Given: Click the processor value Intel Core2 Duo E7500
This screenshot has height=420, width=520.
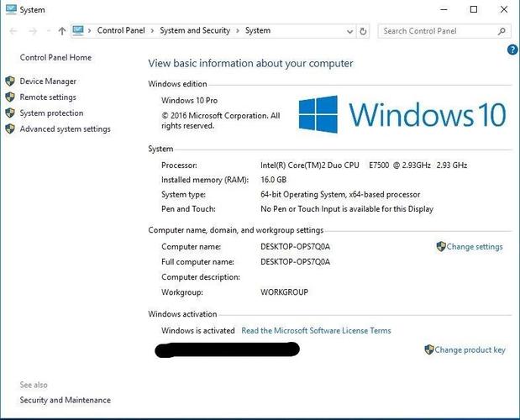Looking at the screenshot, I should click(x=364, y=165).
